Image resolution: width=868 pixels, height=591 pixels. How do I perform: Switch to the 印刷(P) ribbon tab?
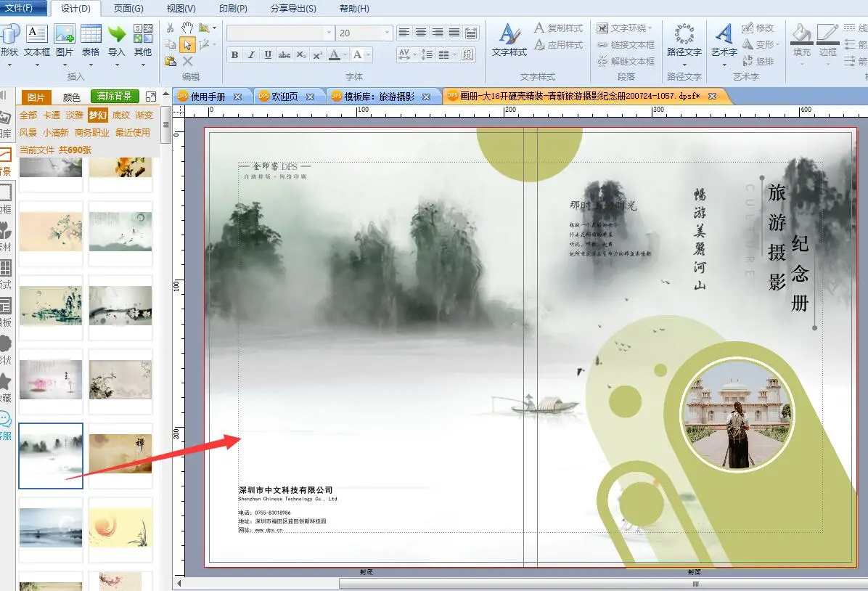233,8
